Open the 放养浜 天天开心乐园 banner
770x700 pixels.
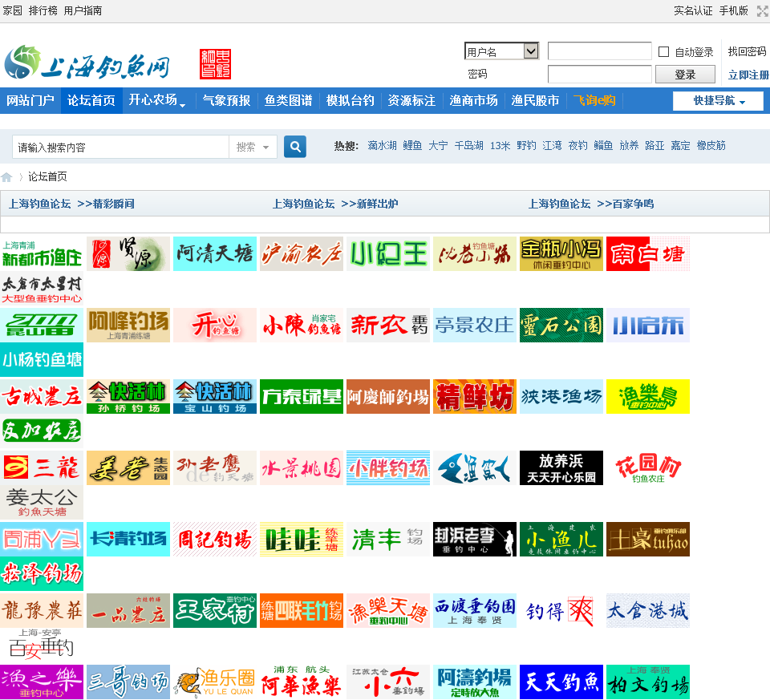(x=561, y=467)
